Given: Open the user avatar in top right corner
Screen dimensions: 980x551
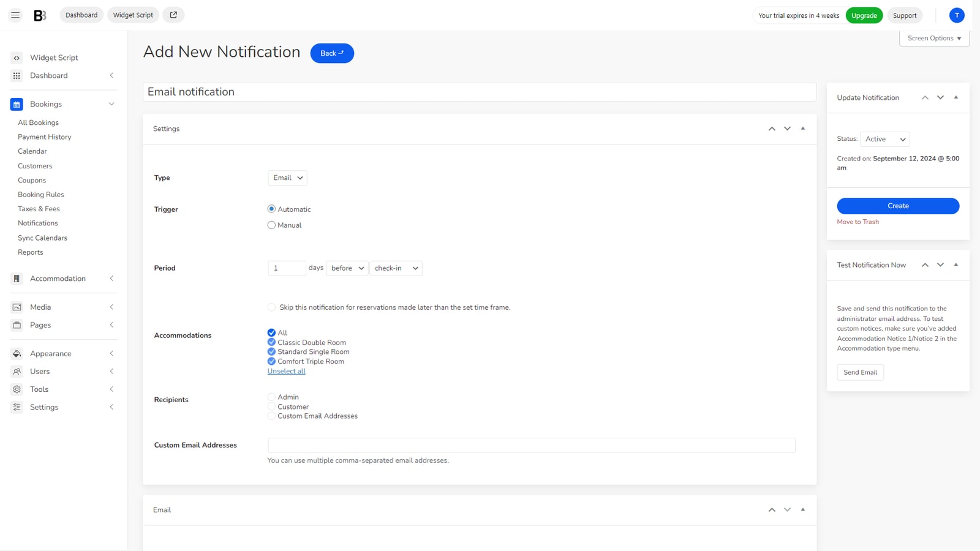Looking at the screenshot, I should [x=956, y=15].
